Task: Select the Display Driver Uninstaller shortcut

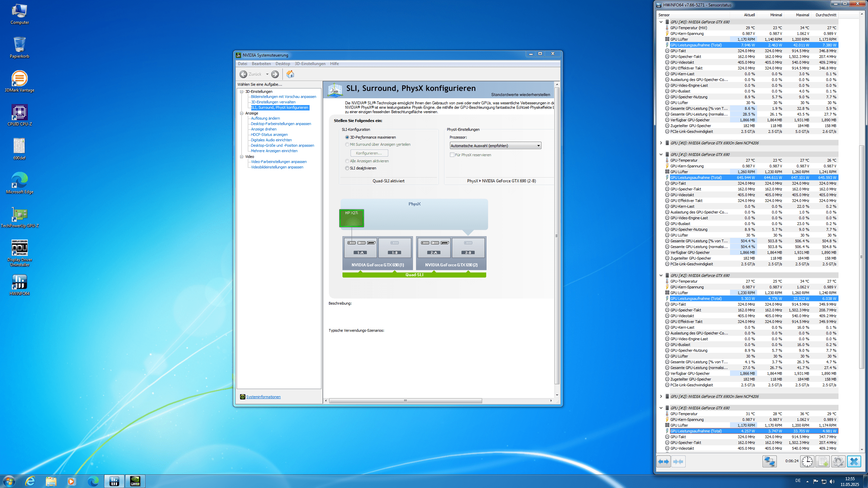Action: pos(19,253)
